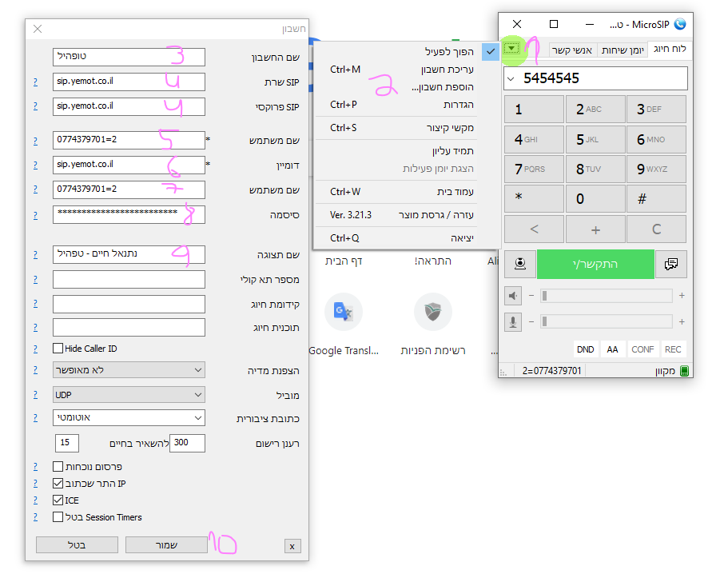
Task: Open the MicroSIP main menu dropdown arrow
Action: pyautogui.click(x=511, y=50)
